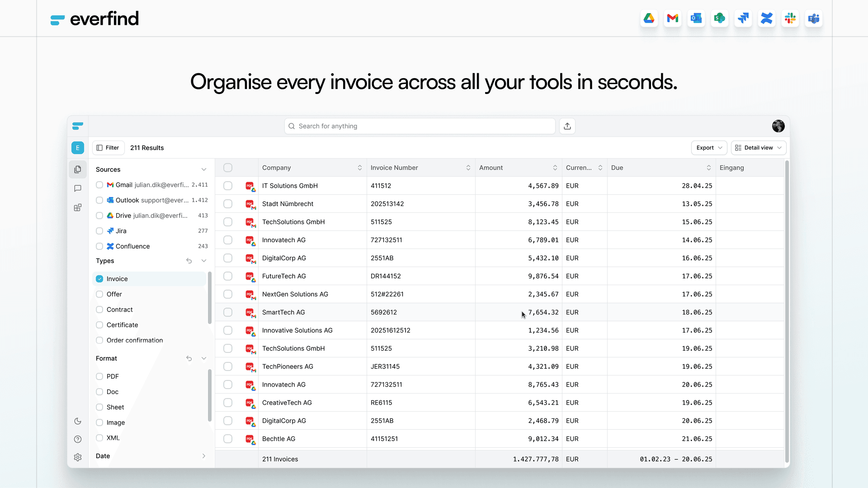
Task: Click the upload button beside the search bar
Action: click(567, 126)
